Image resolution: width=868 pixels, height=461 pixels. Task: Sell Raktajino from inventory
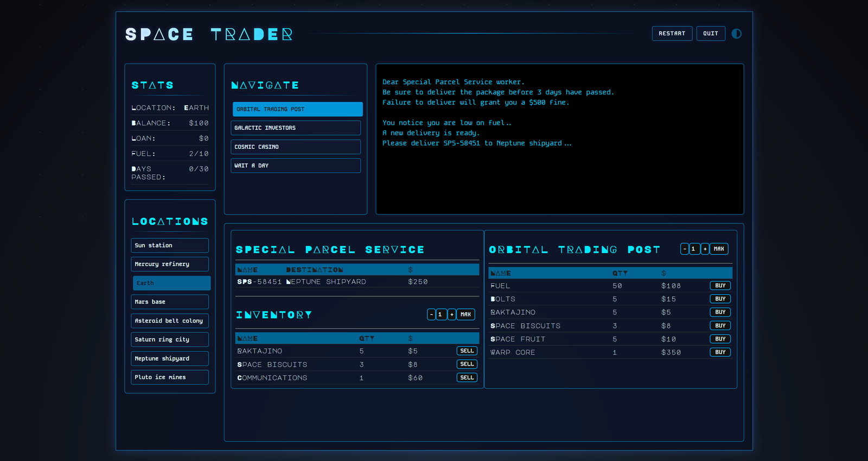[x=467, y=351]
